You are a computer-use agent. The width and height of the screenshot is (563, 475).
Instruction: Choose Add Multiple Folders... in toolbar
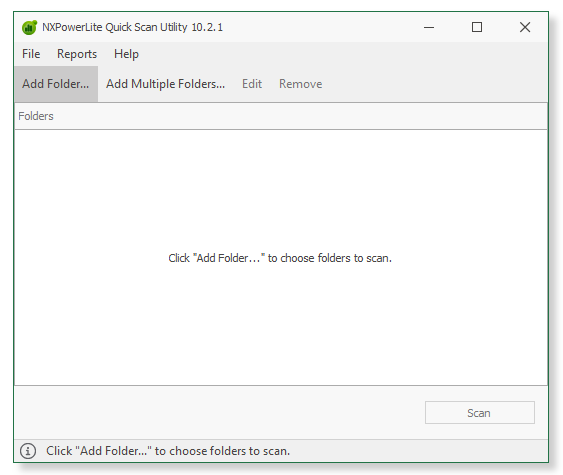166,84
